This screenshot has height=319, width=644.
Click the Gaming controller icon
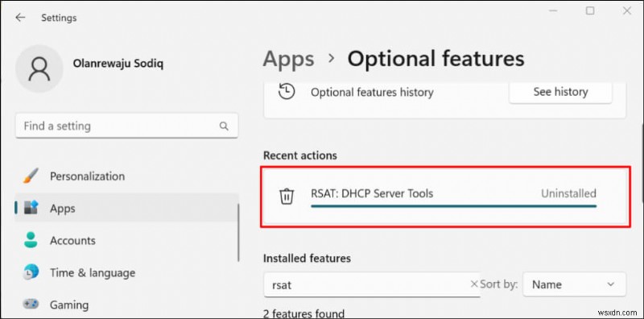point(31,304)
